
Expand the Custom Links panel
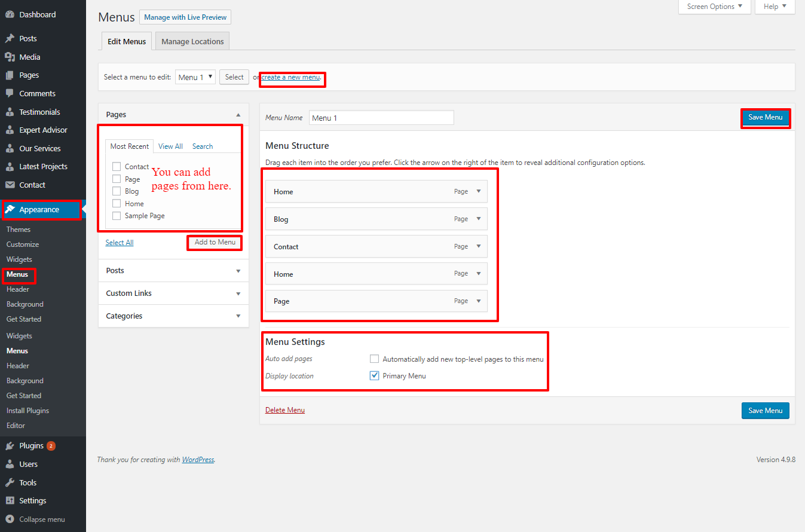(173, 293)
